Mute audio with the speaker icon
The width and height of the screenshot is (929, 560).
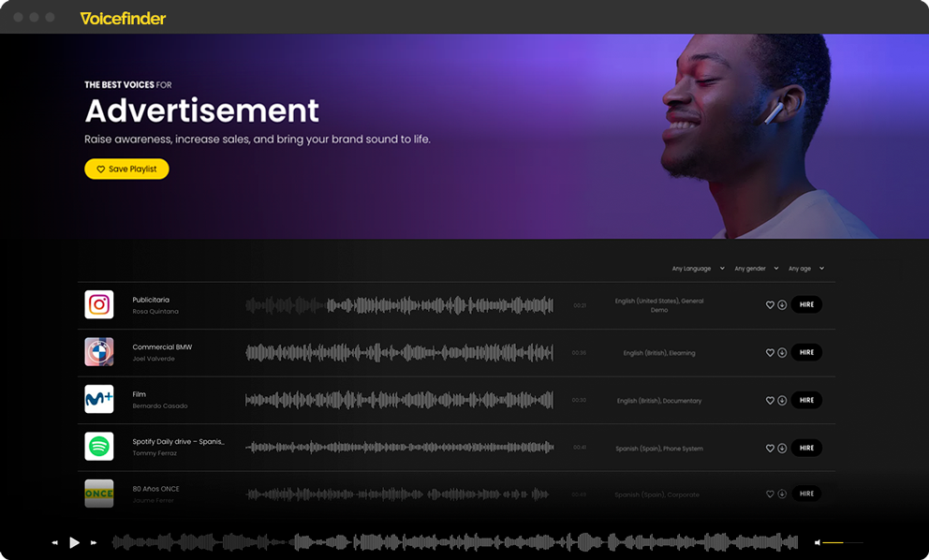[818, 542]
